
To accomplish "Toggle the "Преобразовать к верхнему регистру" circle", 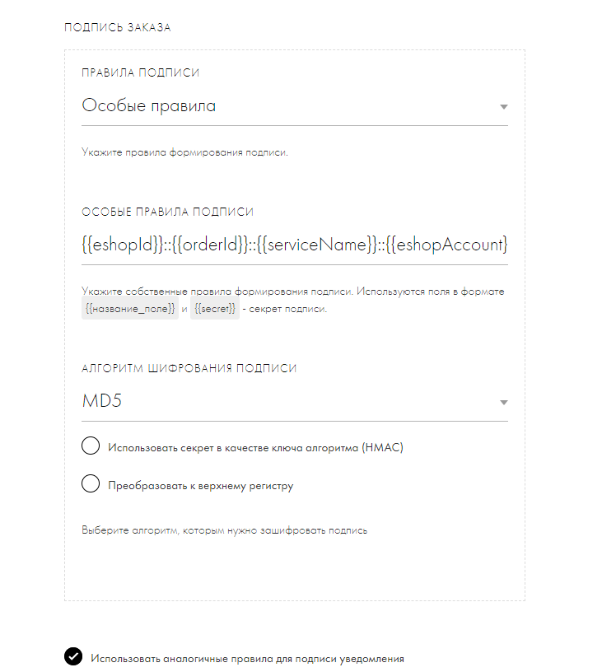I will (91, 484).
